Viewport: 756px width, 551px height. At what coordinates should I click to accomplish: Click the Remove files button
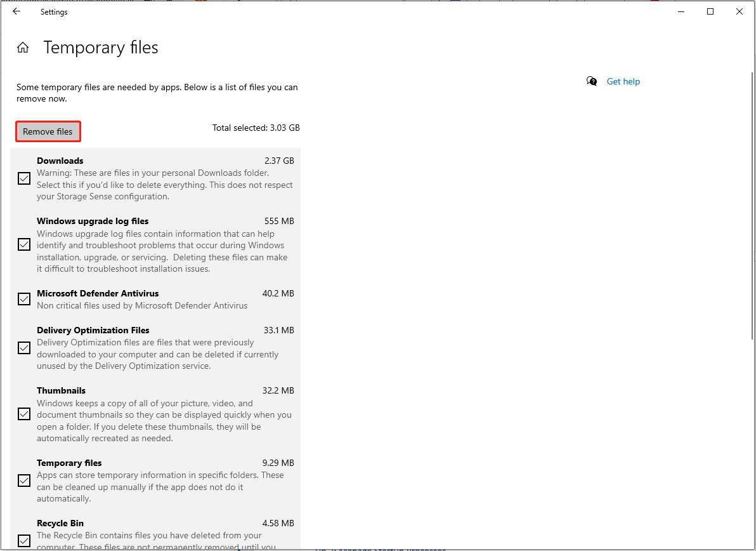tap(48, 131)
